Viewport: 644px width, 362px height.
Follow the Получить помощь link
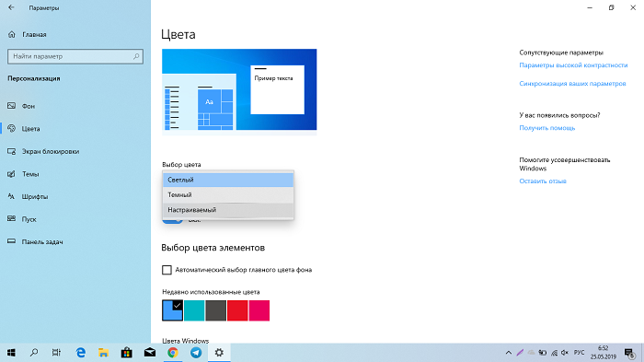tap(547, 128)
